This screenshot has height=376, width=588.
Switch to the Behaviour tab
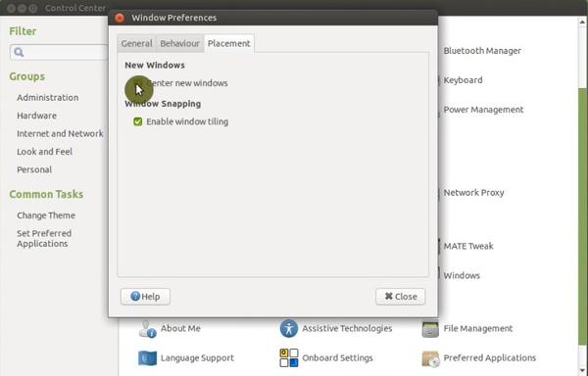point(179,43)
